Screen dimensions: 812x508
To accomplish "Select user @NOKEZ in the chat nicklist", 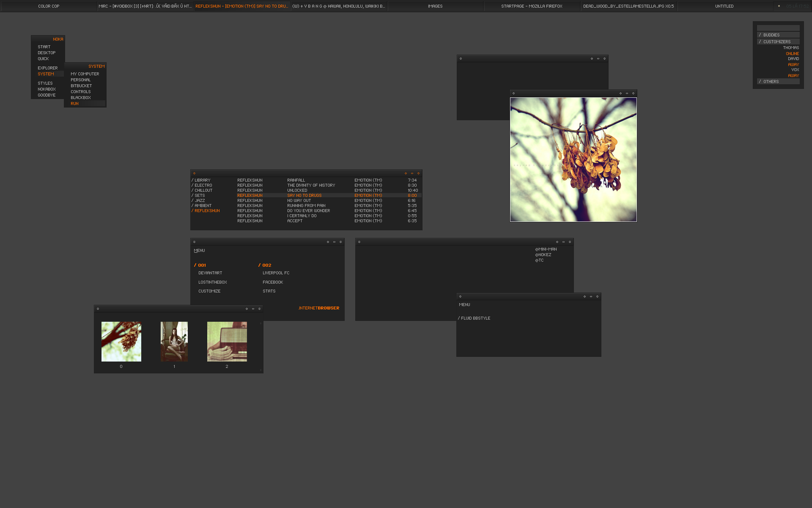I will 543,254.
